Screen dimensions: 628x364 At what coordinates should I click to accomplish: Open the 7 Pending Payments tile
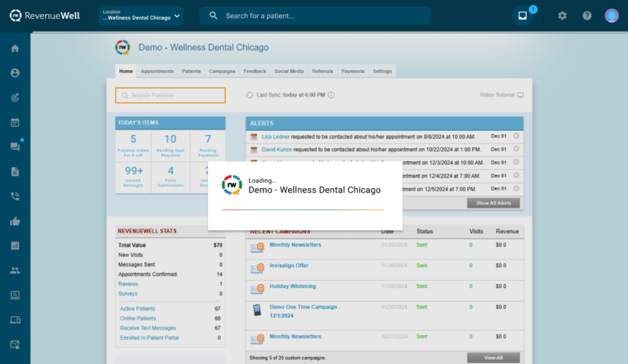click(208, 145)
